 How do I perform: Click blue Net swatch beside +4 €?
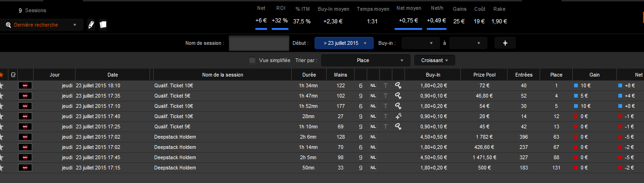[x=620, y=96]
